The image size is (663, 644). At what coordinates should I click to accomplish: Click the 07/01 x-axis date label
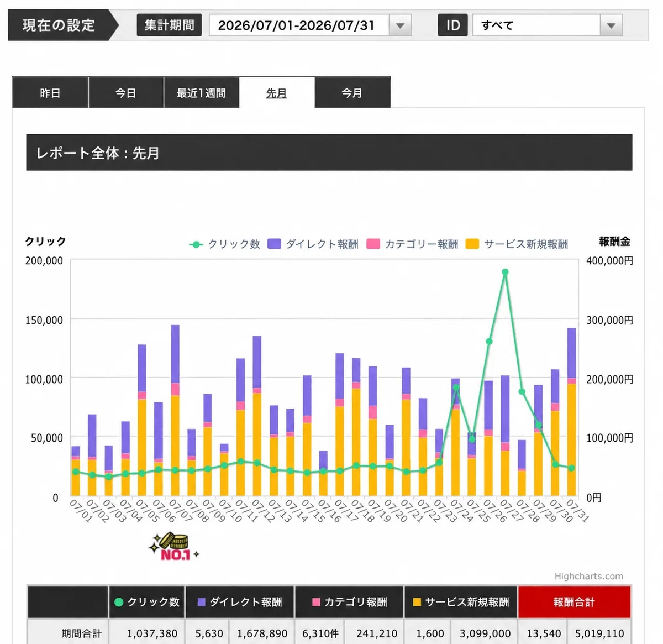[x=81, y=511]
